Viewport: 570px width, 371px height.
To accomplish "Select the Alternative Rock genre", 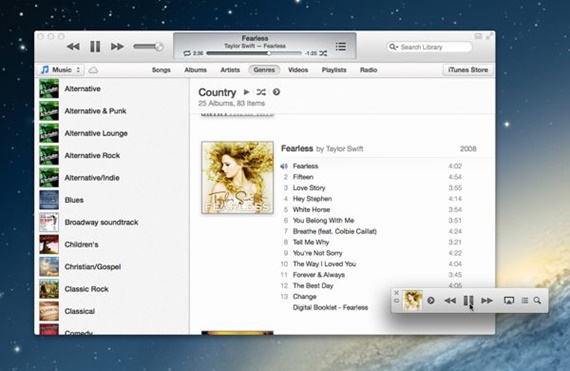I will click(x=112, y=155).
